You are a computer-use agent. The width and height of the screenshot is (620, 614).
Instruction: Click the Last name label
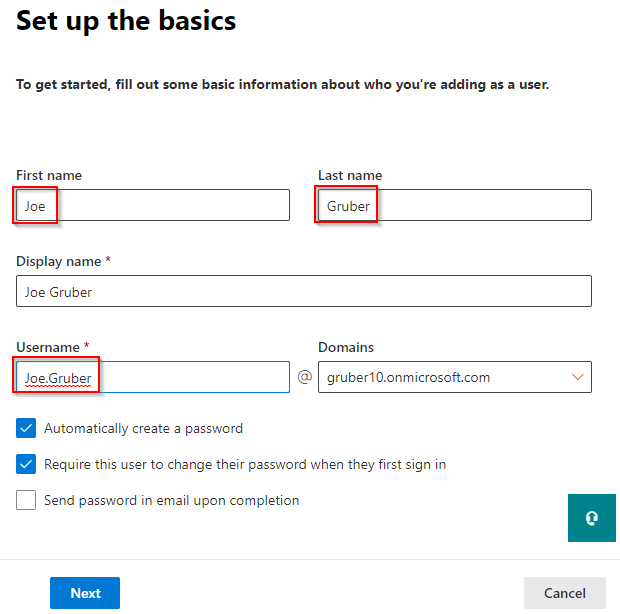[350, 175]
